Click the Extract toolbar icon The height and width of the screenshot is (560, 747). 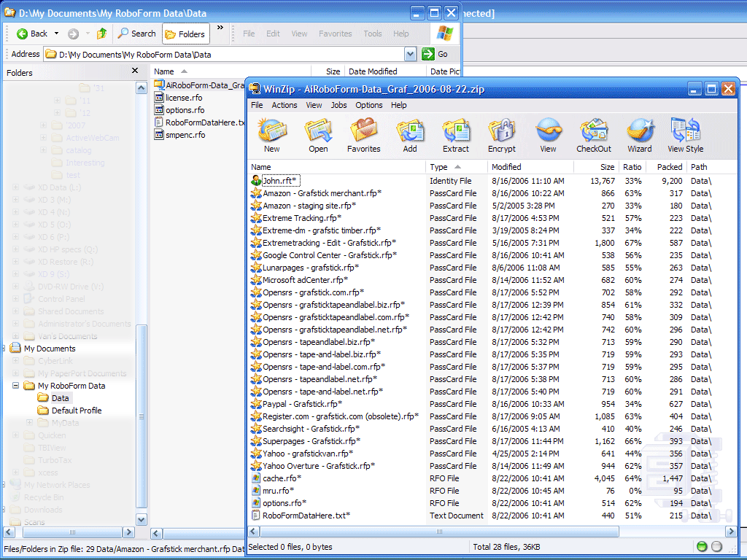click(x=456, y=135)
